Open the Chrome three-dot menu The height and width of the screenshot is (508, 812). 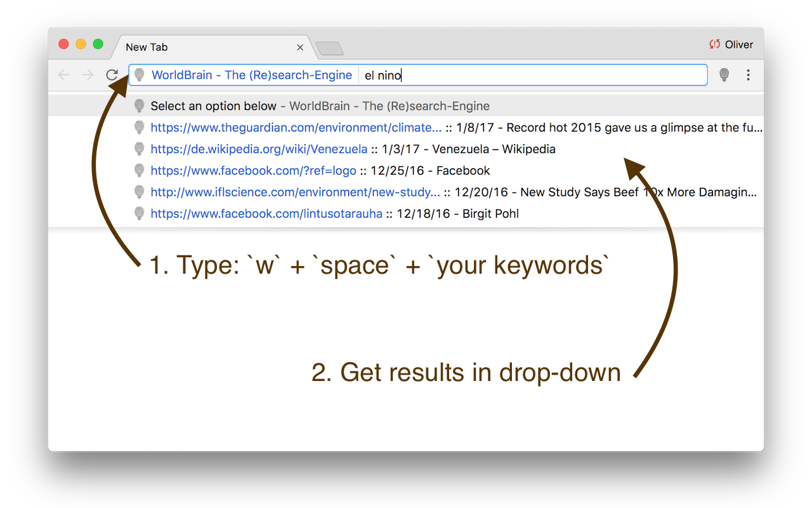click(749, 75)
